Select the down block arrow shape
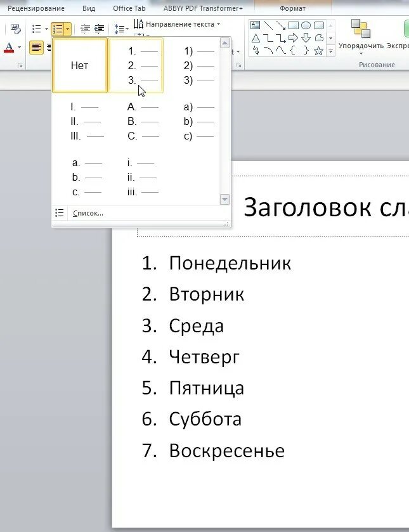This screenshot has width=409, height=532. (x=306, y=38)
